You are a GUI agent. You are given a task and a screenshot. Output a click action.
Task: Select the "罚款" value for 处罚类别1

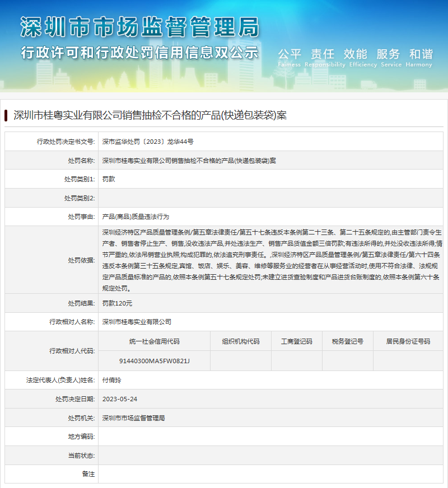109,179
